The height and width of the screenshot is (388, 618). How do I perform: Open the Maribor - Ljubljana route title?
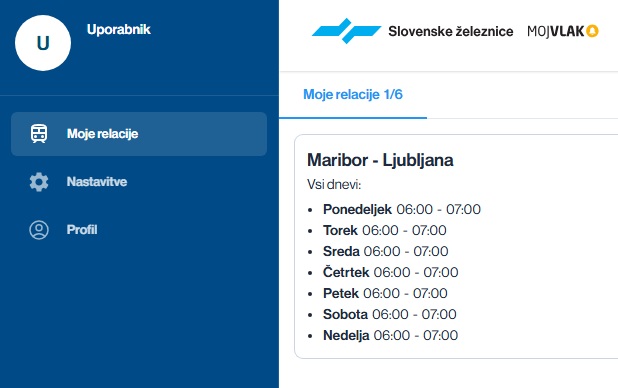pos(380,160)
